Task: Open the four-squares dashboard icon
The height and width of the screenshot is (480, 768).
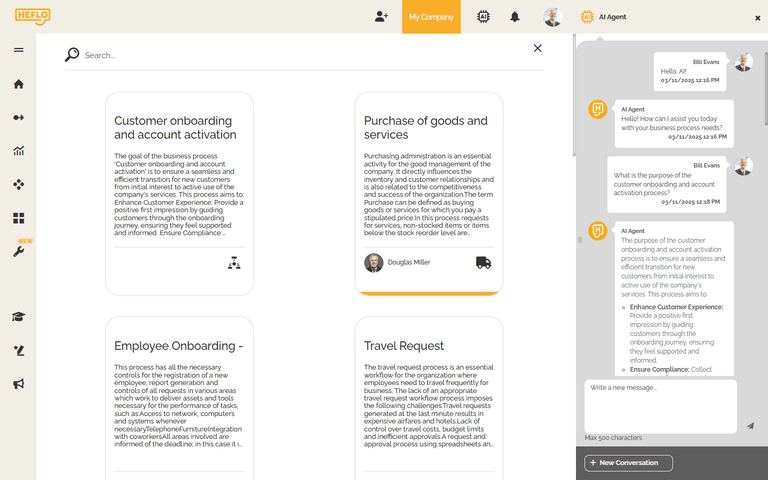Action: point(18,218)
